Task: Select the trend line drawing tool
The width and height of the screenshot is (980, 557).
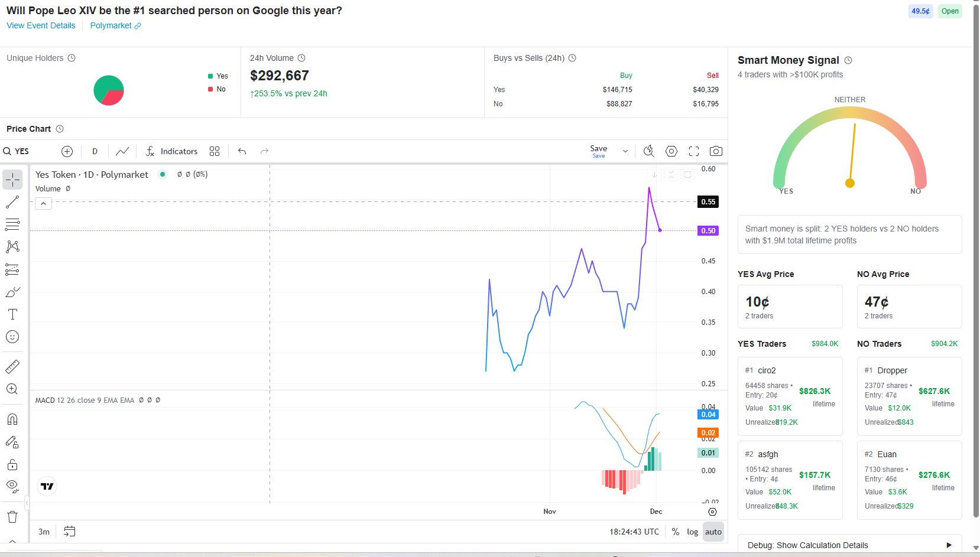Action: [x=12, y=202]
